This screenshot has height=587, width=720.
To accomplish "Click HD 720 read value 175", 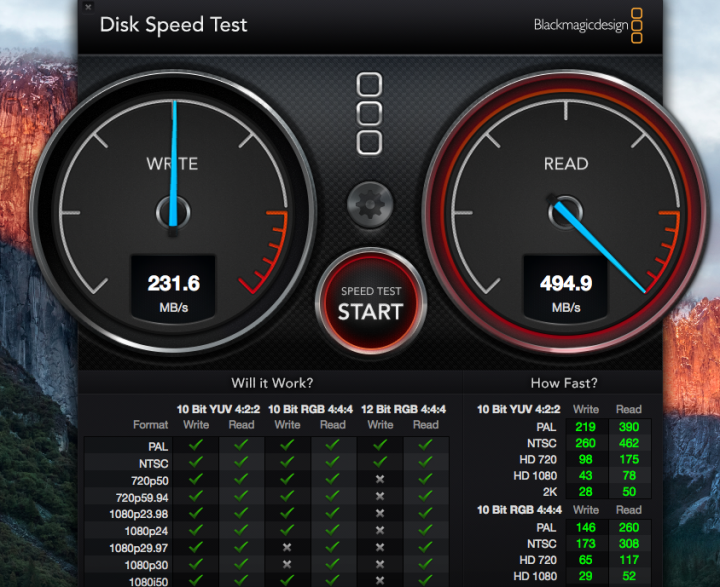I will tap(629, 459).
